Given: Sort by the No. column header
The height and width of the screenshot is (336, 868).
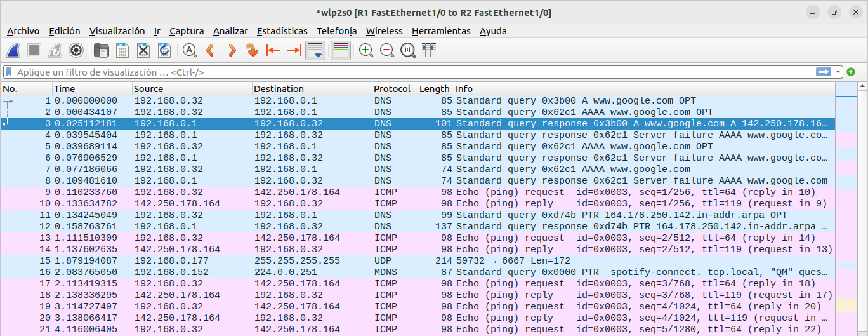Looking at the screenshot, I should [x=26, y=89].
